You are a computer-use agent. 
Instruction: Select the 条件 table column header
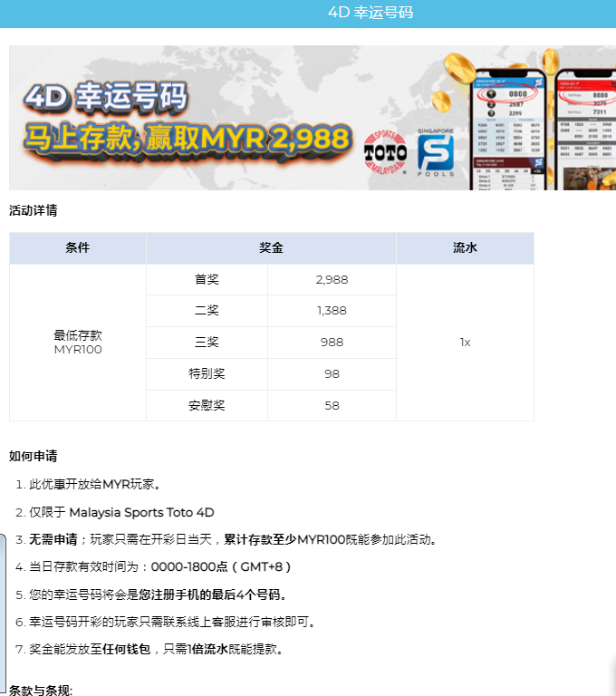[x=78, y=247]
